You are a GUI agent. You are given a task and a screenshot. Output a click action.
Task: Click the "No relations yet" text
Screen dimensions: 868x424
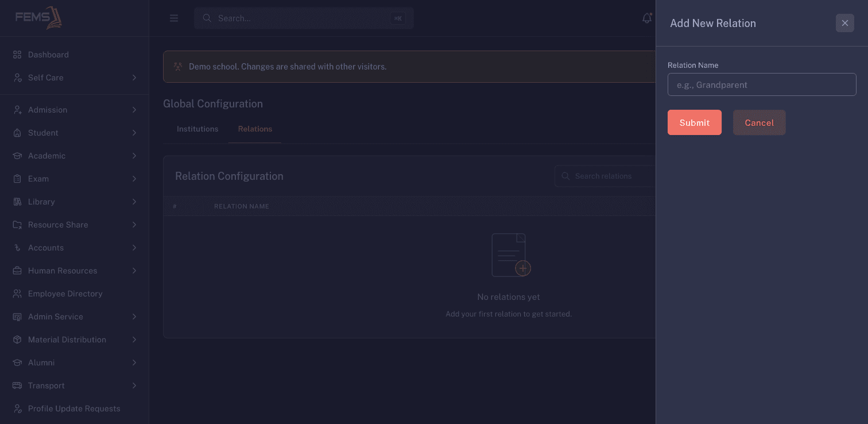pyautogui.click(x=509, y=297)
